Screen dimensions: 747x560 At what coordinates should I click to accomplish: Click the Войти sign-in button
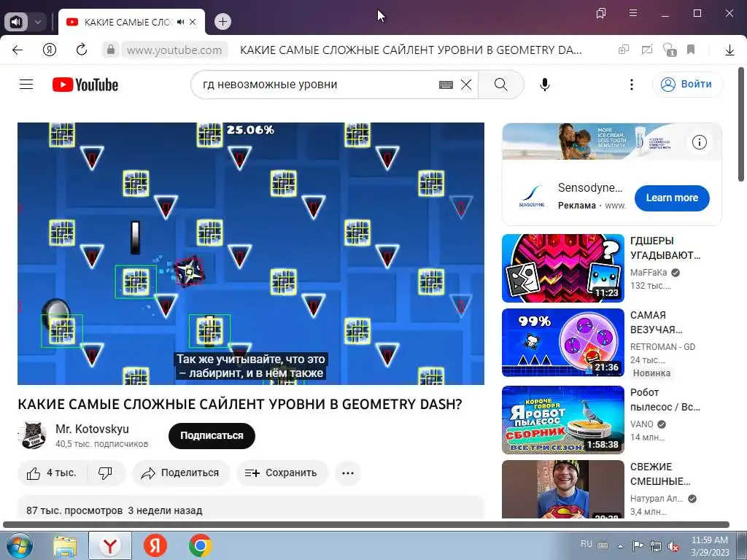[687, 85]
